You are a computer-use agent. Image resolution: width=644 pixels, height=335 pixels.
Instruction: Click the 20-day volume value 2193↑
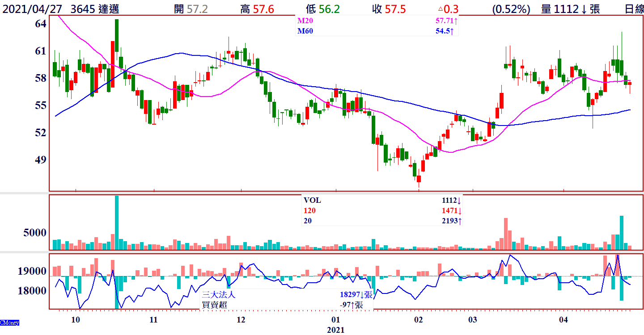[x=451, y=221]
